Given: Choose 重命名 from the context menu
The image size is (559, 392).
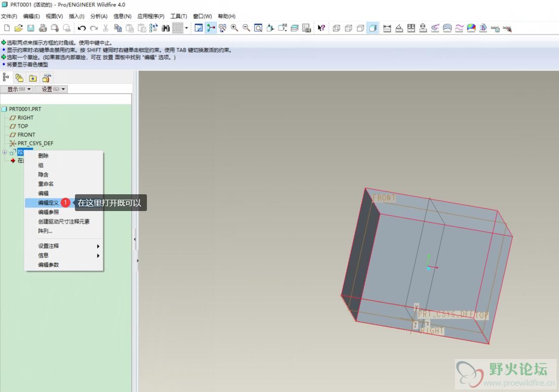Looking at the screenshot, I should tap(64, 184).
